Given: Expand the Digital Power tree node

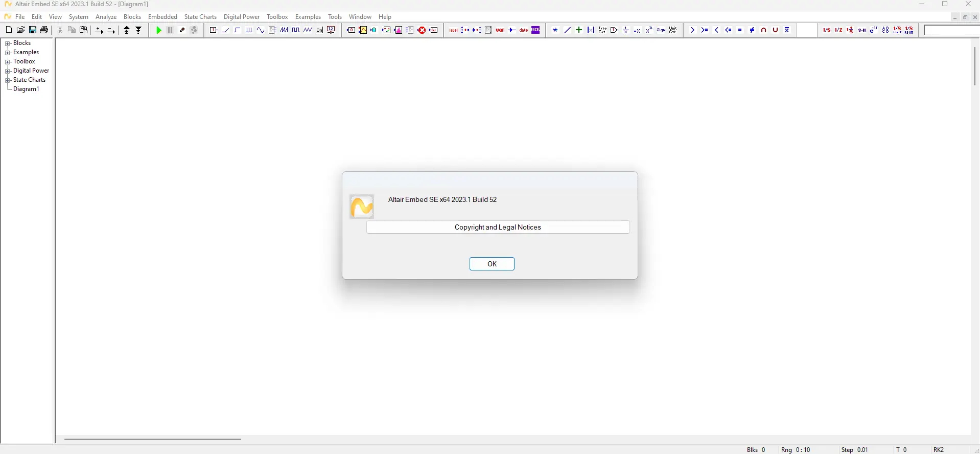Looking at the screenshot, I should tap(8, 71).
